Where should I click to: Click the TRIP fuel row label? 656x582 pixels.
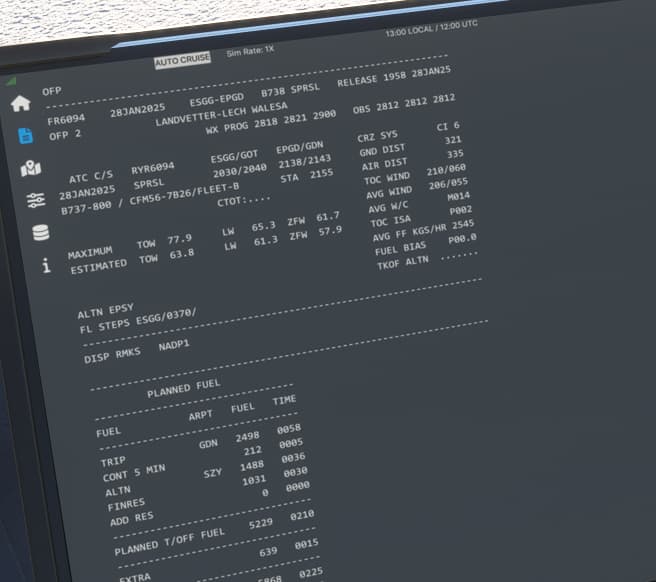113,461
